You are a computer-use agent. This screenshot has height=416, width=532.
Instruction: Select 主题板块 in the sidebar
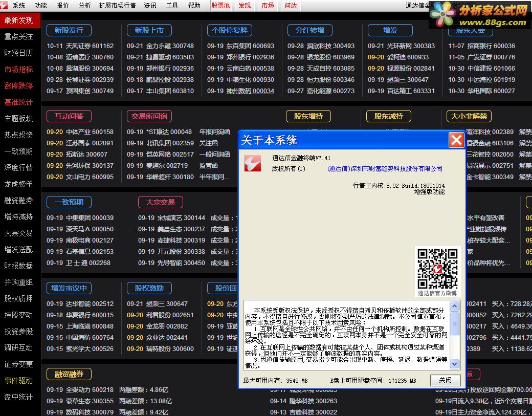click(18, 118)
